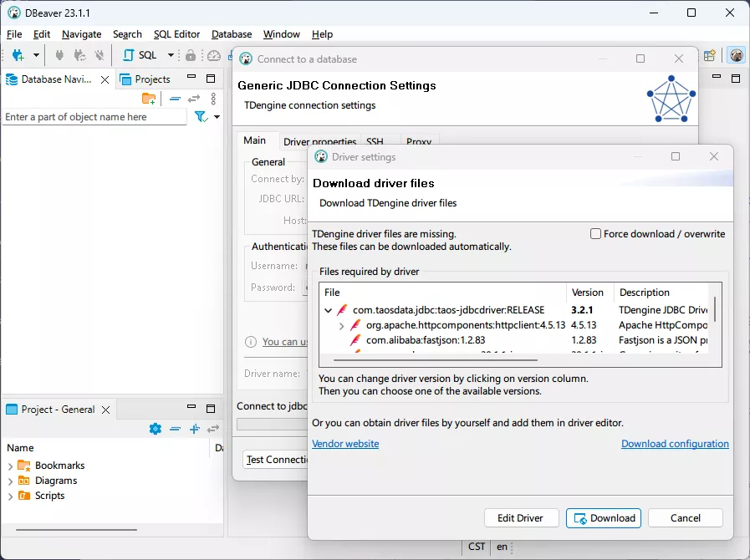Expand the Bookmarks folder
The width and height of the screenshot is (750, 560).
coord(10,466)
